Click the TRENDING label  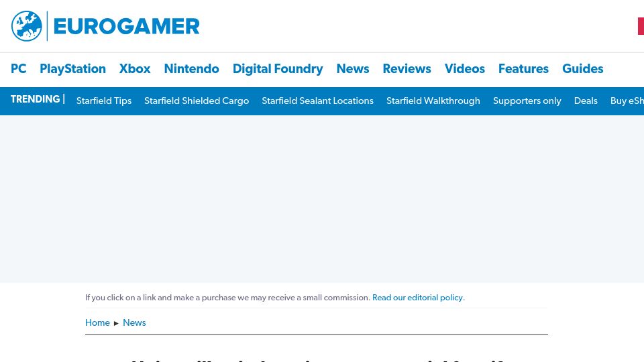36,99
